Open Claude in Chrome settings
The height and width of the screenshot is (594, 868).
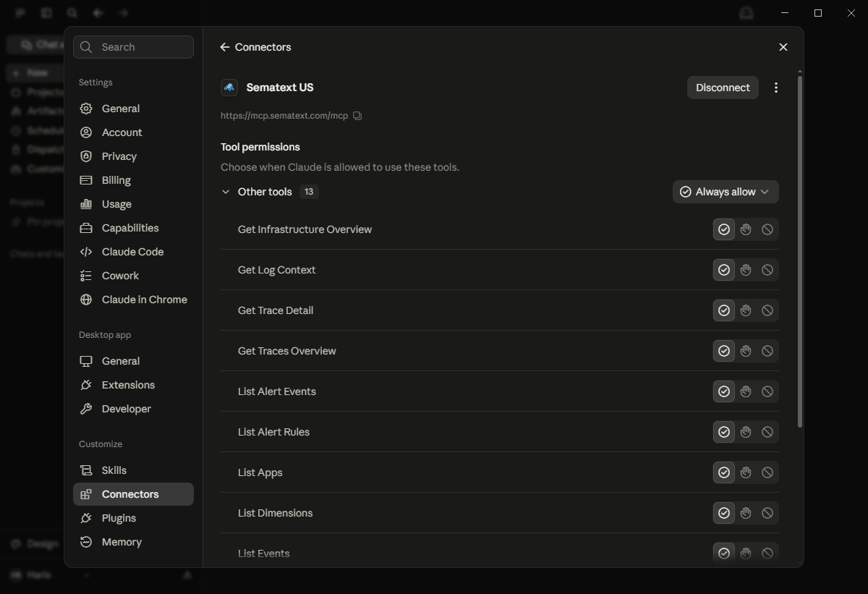pos(133,300)
